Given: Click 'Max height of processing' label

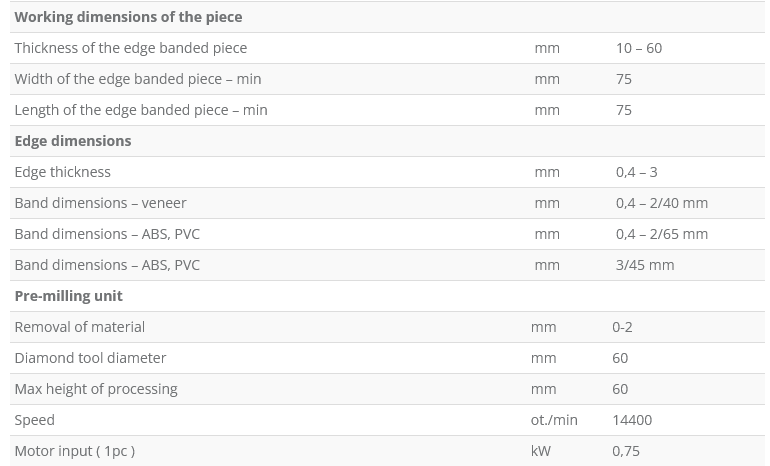Looking at the screenshot, I should [x=96, y=389].
